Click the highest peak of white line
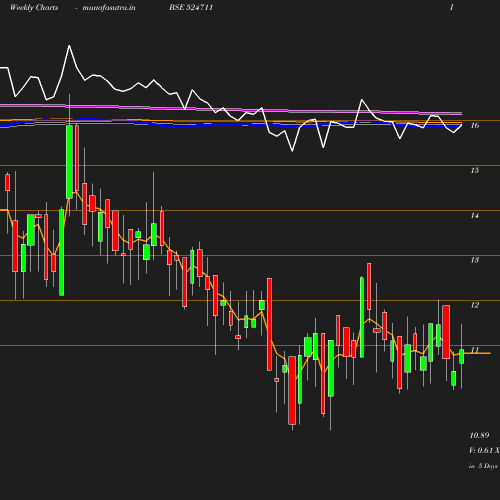Image resolution: width=500 pixels, height=500 pixels. (x=69, y=46)
